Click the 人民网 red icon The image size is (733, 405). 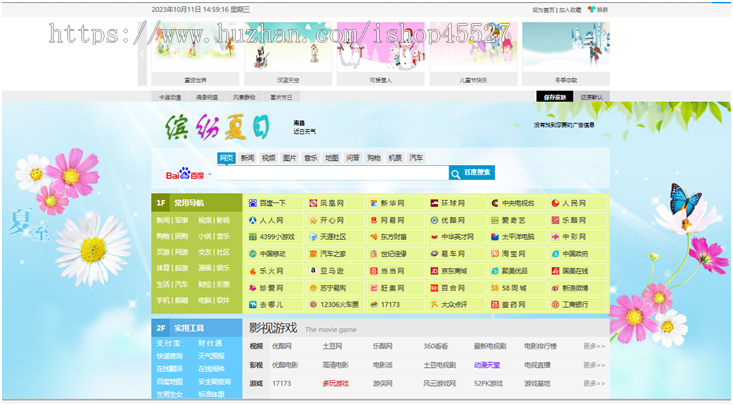pos(555,203)
